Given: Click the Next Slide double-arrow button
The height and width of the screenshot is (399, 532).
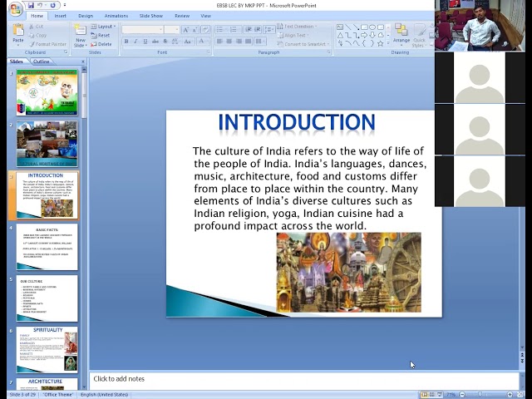Looking at the screenshot, I should click(x=522, y=361).
